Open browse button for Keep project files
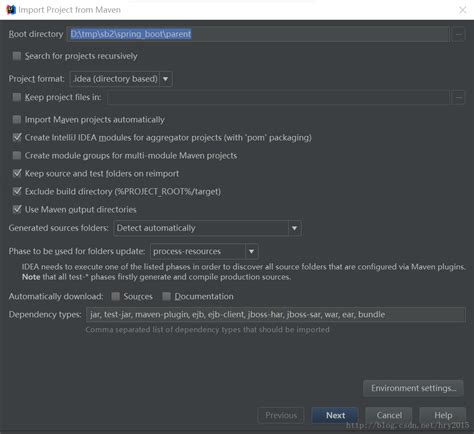 [459, 98]
